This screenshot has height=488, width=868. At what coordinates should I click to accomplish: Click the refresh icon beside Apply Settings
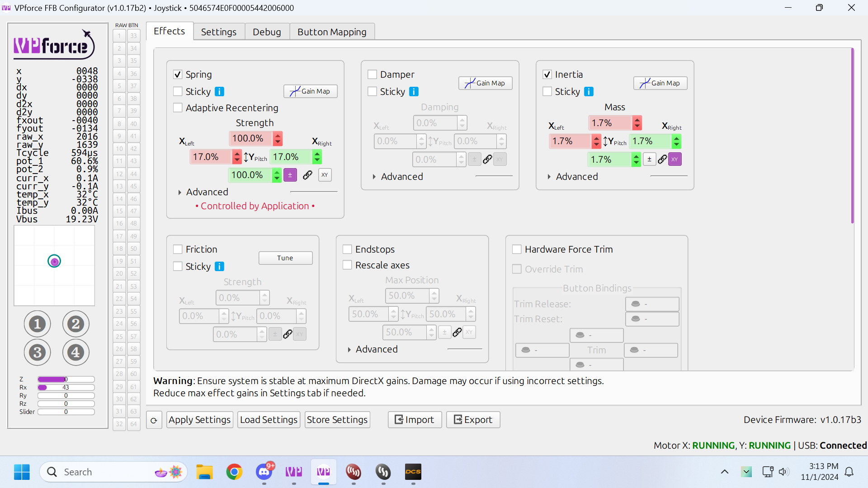(154, 420)
